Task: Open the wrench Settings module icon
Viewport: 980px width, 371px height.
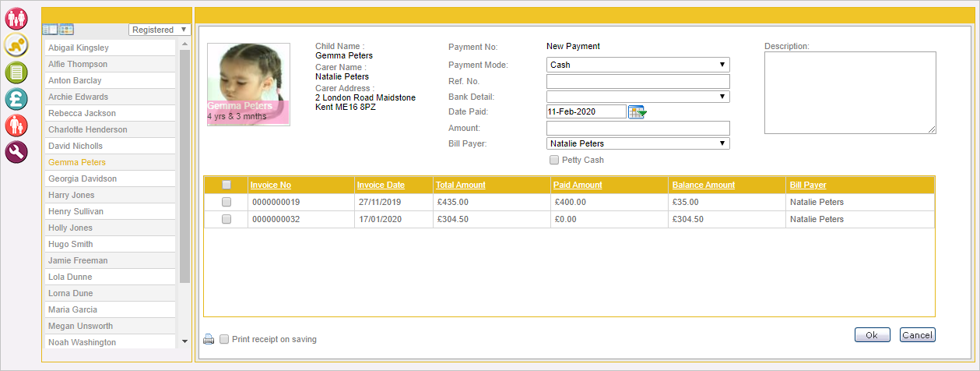Action: [16, 152]
